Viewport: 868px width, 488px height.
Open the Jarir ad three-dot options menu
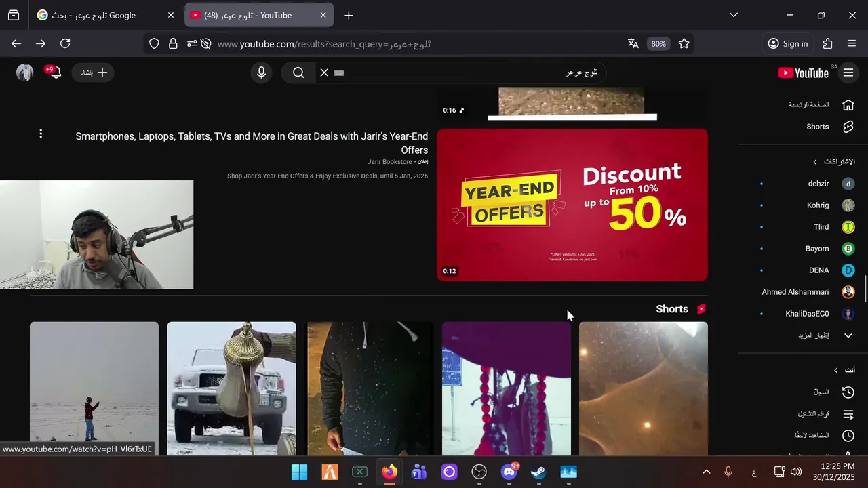pos(41,134)
